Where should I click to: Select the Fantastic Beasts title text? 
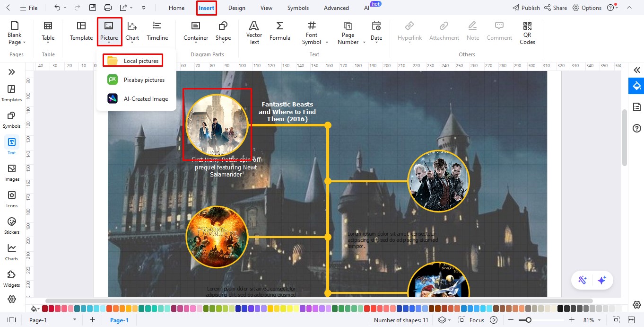tap(287, 112)
